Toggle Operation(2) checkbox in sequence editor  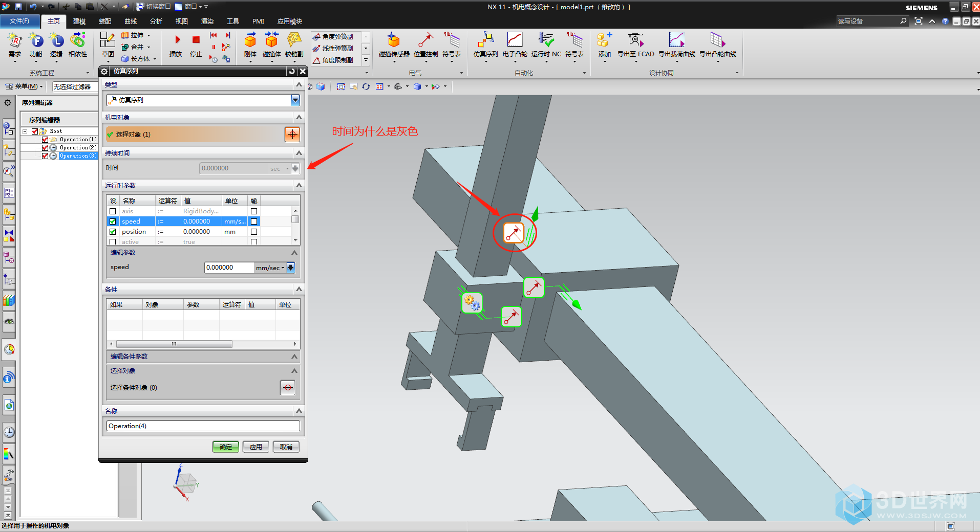tap(45, 148)
